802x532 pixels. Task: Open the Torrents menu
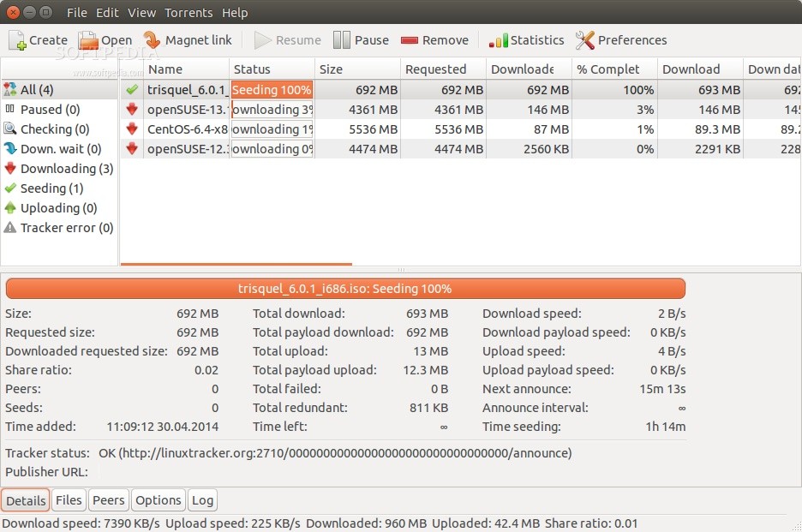click(189, 12)
